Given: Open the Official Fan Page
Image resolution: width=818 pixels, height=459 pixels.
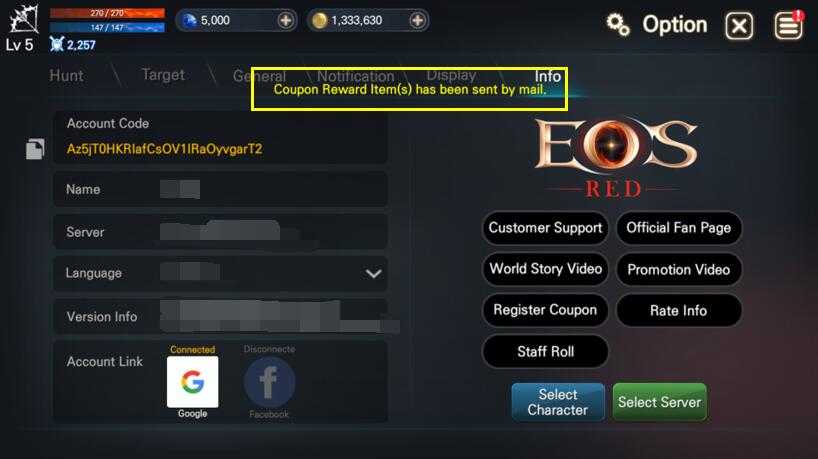Looking at the screenshot, I should [679, 228].
